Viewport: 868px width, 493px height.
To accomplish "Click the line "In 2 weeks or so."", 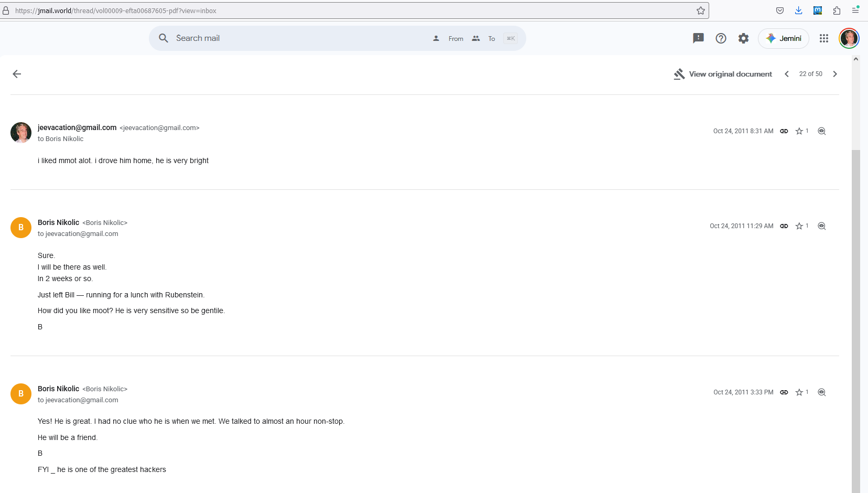I will pyautogui.click(x=66, y=278).
